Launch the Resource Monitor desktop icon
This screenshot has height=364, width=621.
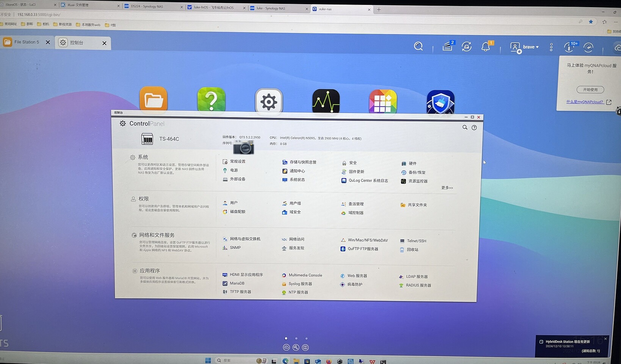coord(326,102)
